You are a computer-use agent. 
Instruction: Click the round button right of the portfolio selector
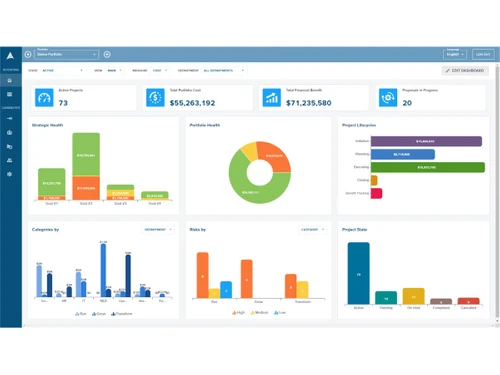click(x=107, y=54)
